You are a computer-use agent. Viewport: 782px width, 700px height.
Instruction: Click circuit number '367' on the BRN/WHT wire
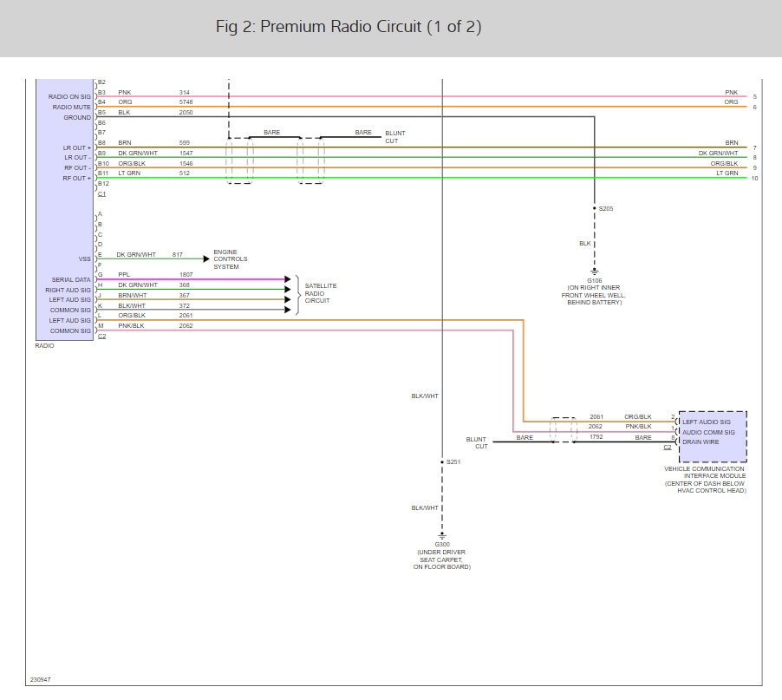pyautogui.click(x=185, y=296)
